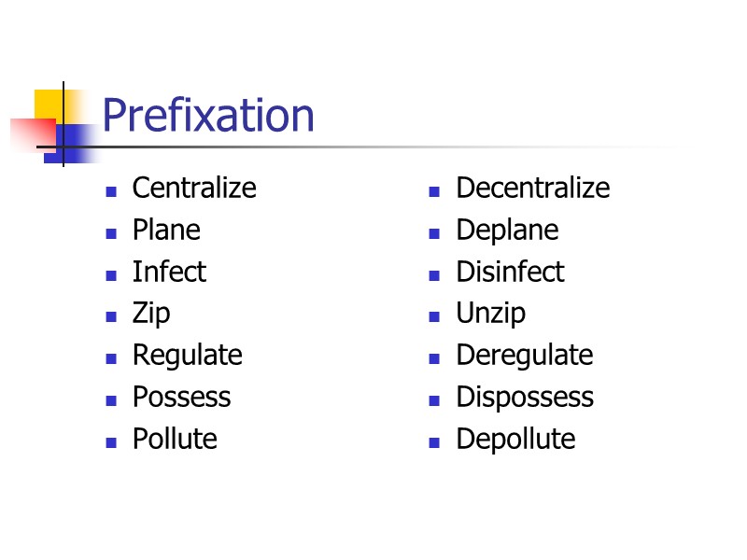Click the word Depollute
Image resolution: width=747 pixels, height=560 pixels.
[x=515, y=439]
